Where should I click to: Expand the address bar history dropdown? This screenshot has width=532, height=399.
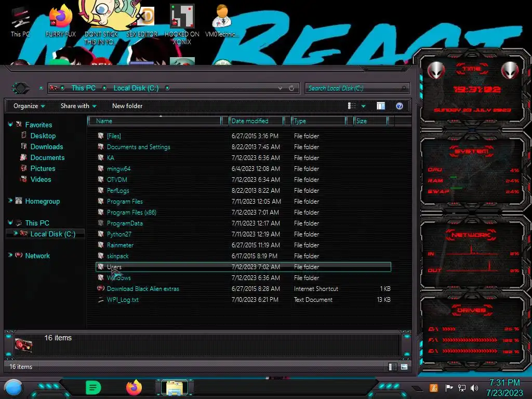(280, 88)
